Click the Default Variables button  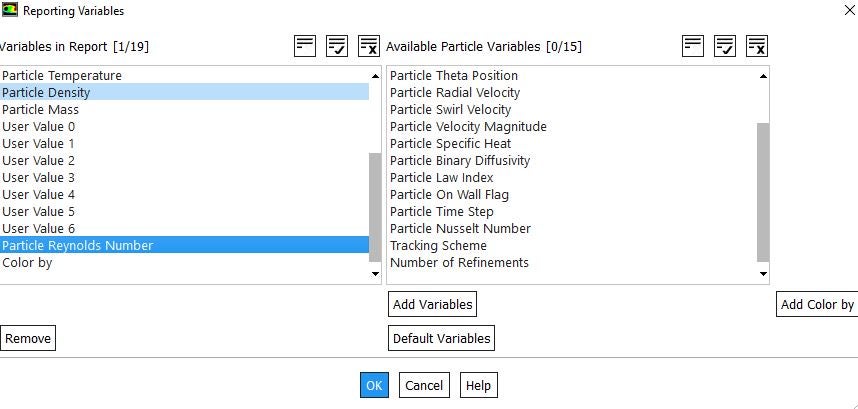tap(442, 338)
